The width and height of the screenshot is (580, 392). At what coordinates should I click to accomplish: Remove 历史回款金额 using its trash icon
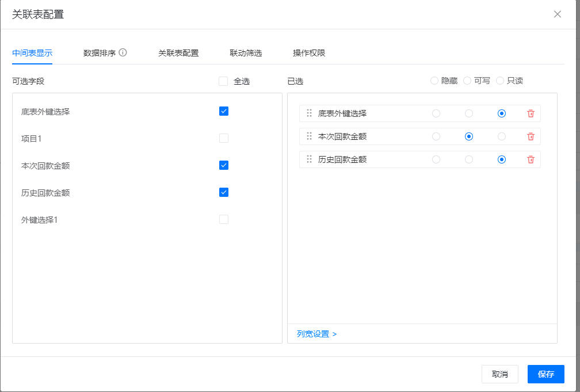(531, 159)
